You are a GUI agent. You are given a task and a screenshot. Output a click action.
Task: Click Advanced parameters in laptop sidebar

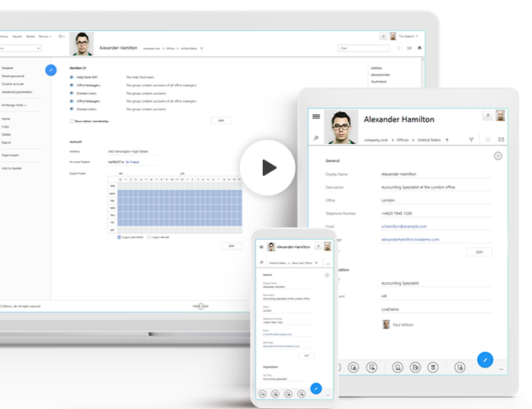tap(16, 92)
